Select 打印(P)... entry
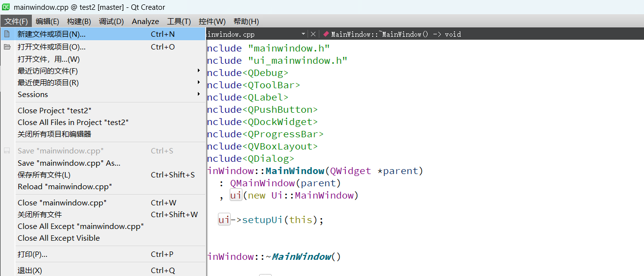The height and width of the screenshot is (276, 644). tap(103, 254)
